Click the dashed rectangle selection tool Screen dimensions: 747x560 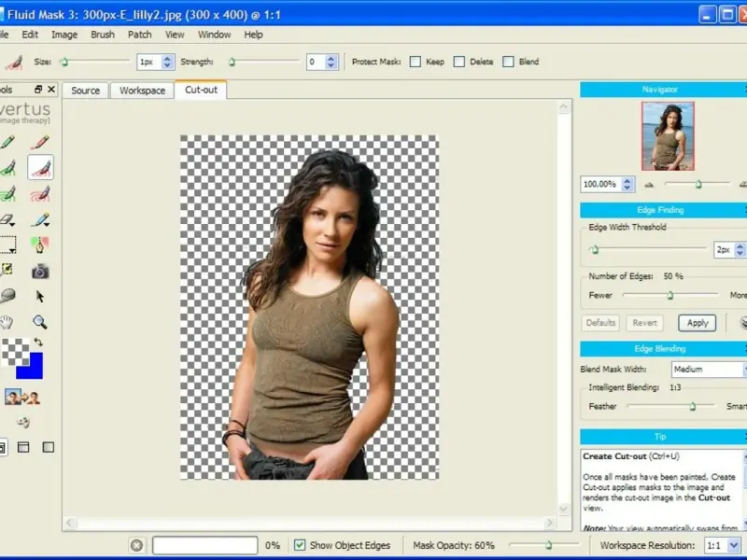pos(7,245)
